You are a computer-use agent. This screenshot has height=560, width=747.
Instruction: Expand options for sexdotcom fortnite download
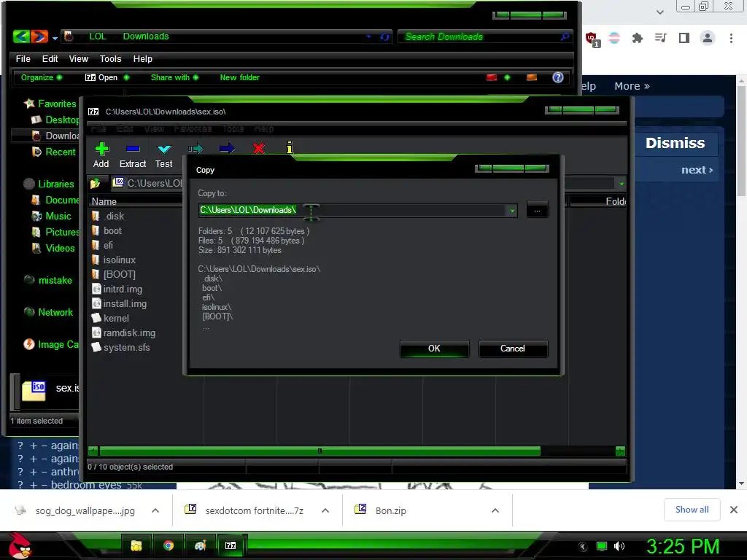click(x=325, y=510)
